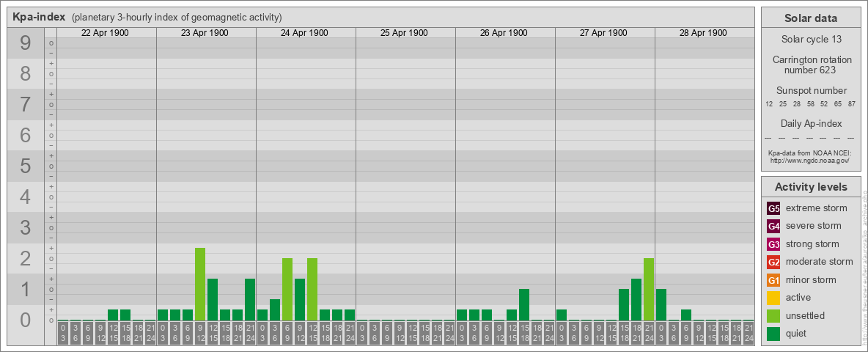Image resolution: width=868 pixels, height=352 pixels.
Task: Click the '21 24' time slot under 28 Apr
Action: coord(749,334)
